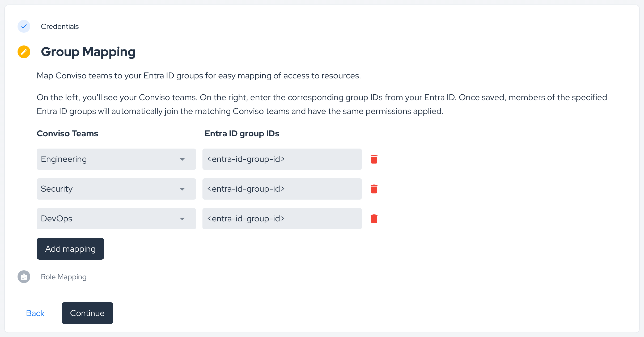Viewport: 644px width, 337px height.
Task: Open the Security team dropdown
Action: pyautogui.click(x=116, y=189)
